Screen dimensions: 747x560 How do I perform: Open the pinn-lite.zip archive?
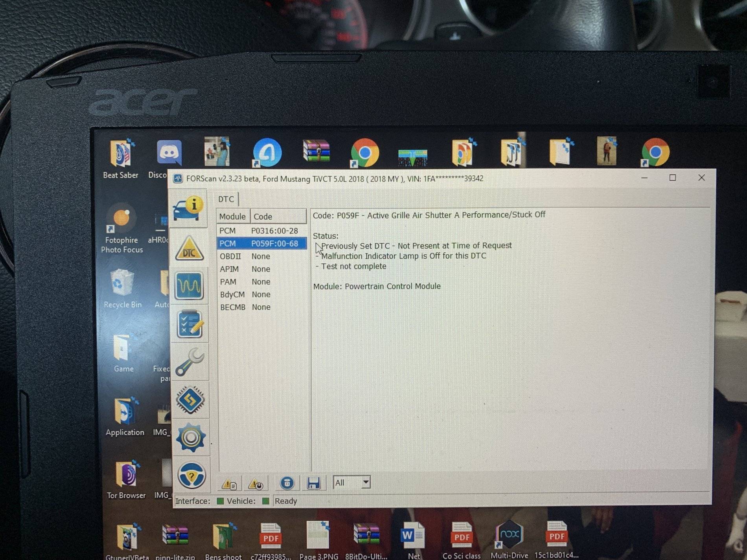coord(175,542)
